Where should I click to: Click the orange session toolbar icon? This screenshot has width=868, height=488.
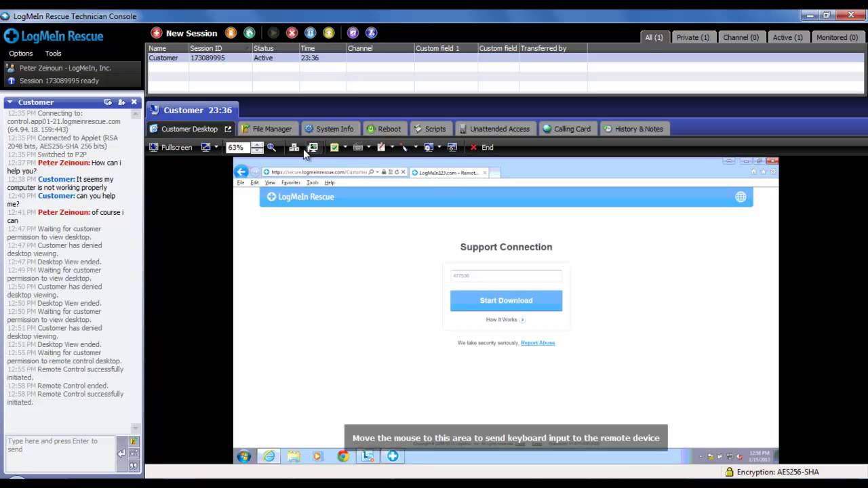click(x=231, y=33)
